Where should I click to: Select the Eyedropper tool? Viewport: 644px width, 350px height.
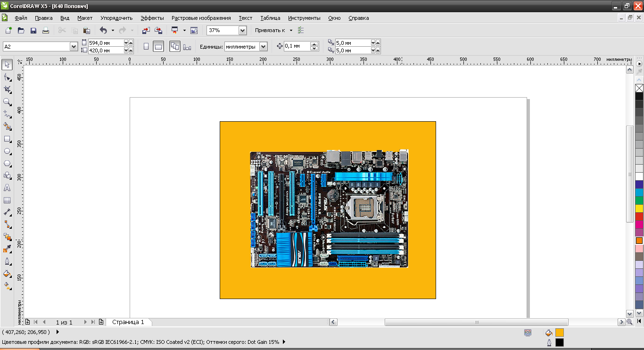coord(7,249)
